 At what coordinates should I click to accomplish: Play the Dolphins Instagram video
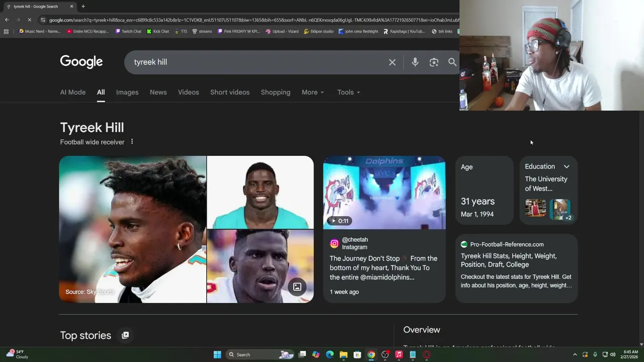pyautogui.click(x=384, y=193)
